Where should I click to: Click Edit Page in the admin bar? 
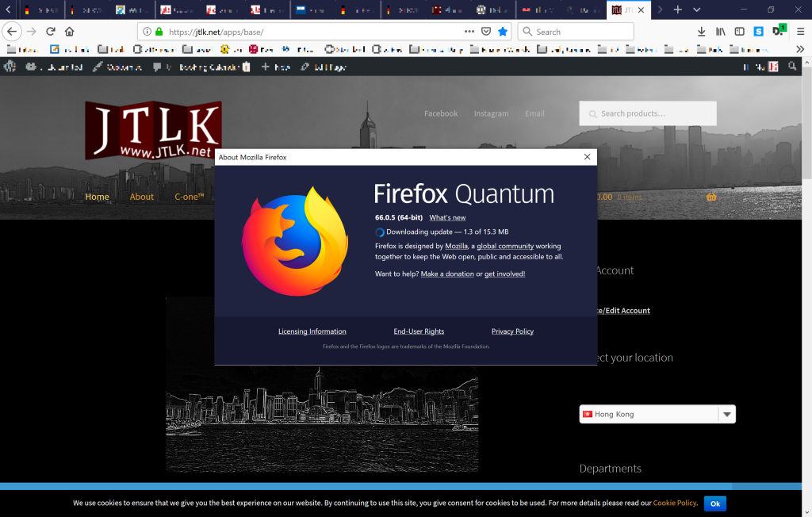tap(324, 67)
